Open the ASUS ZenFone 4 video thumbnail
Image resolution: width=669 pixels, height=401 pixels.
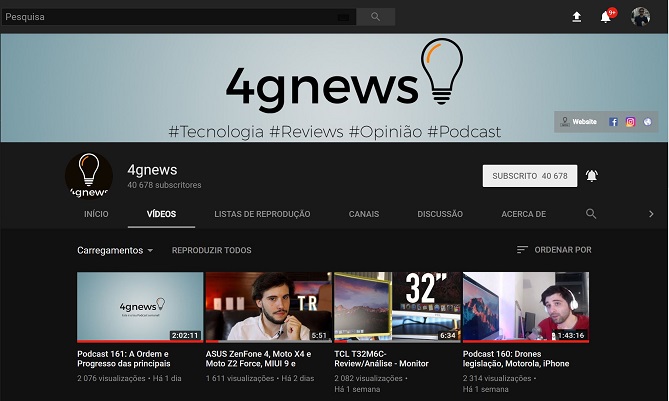268,307
